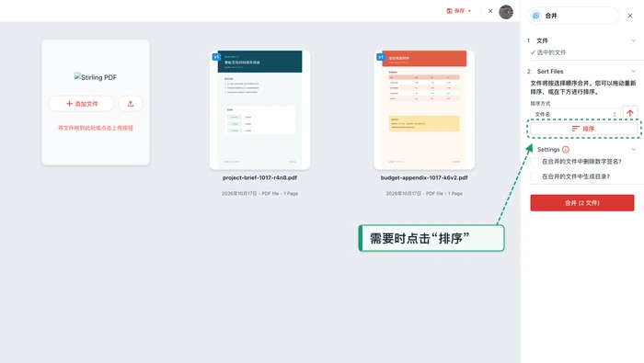Collapse the Sort Files section chevron

(634, 72)
